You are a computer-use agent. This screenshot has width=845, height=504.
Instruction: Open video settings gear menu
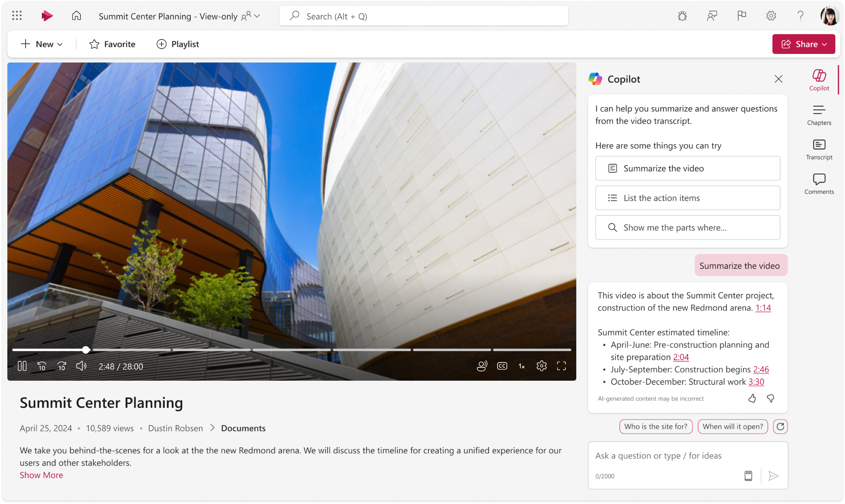[542, 366]
